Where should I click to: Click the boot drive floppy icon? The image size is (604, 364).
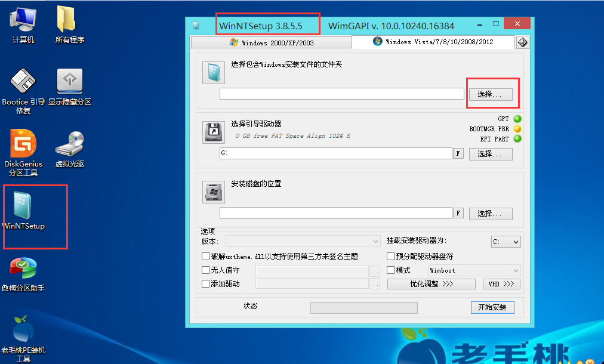point(214,132)
